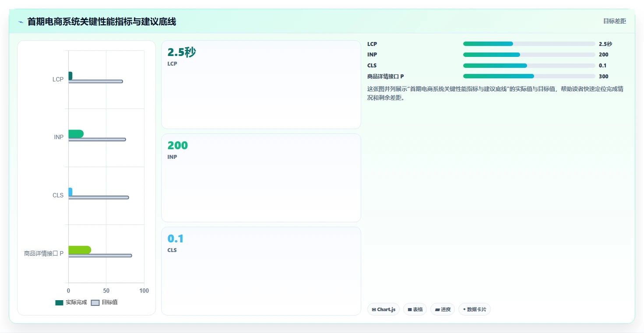
Task: Click the 200 value beside the INP progress
Action: pyautogui.click(x=604, y=55)
